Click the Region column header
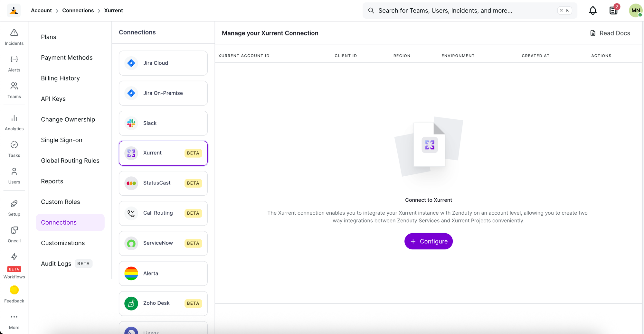644x334 pixels. (x=402, y=56)
